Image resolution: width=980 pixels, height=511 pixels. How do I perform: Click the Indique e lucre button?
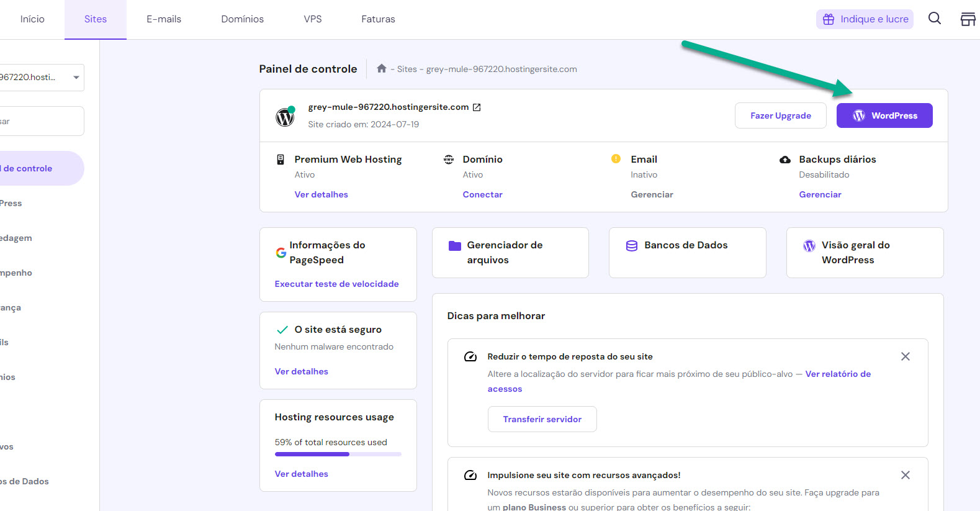click(865, 19)
